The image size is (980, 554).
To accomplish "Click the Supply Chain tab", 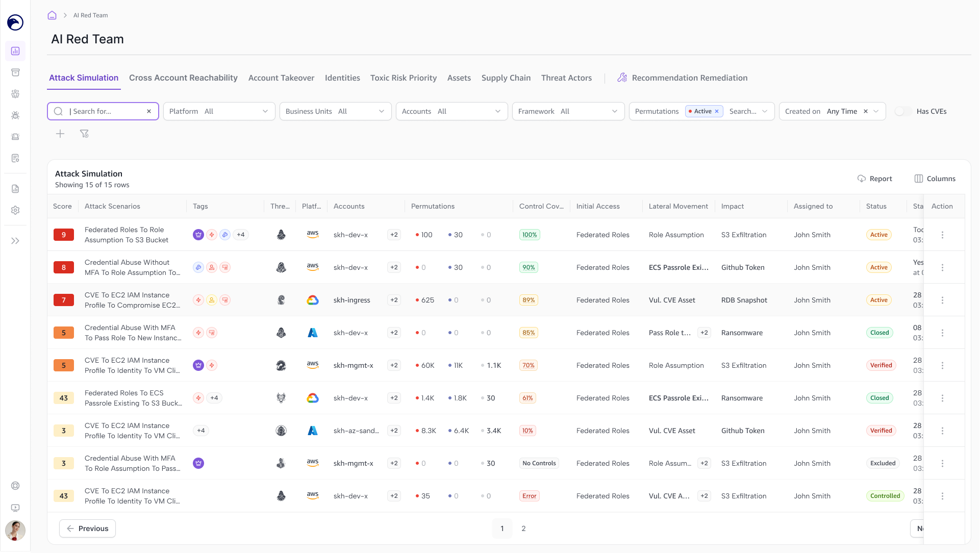I will pos(506,78).
